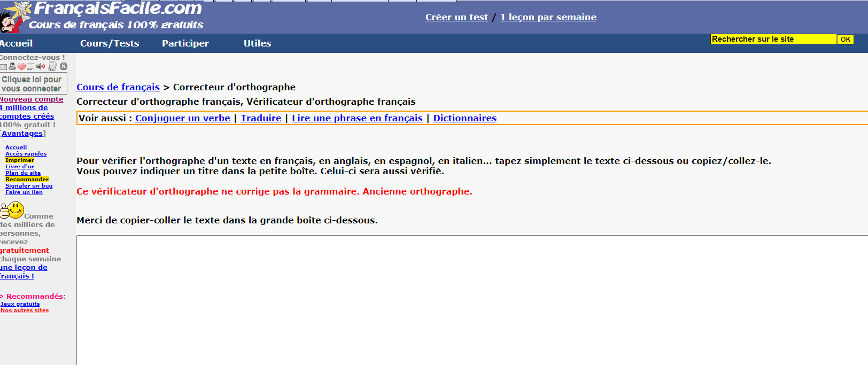The image size is (868, 365).
Task: Open the Cours/Tests menu
Action: 110,43
